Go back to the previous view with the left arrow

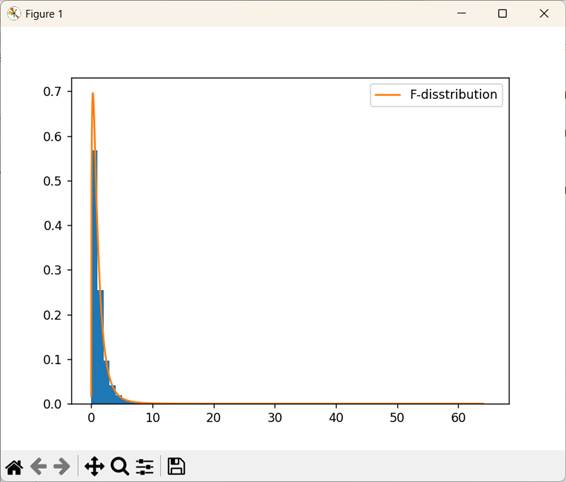[x=39, y=466]
